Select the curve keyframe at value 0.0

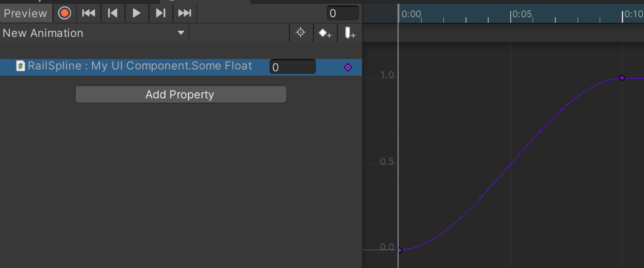(400, 250)
